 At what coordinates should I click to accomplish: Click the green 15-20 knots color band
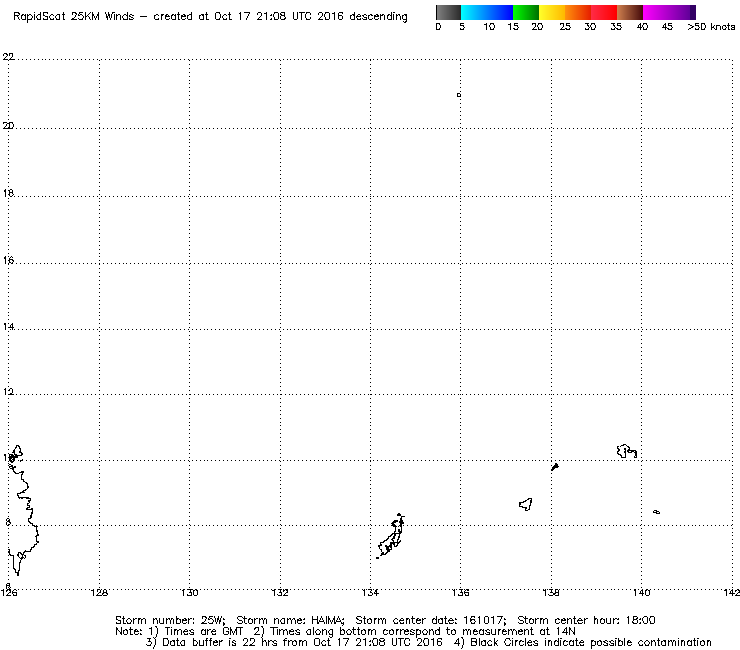pos(526,12)
